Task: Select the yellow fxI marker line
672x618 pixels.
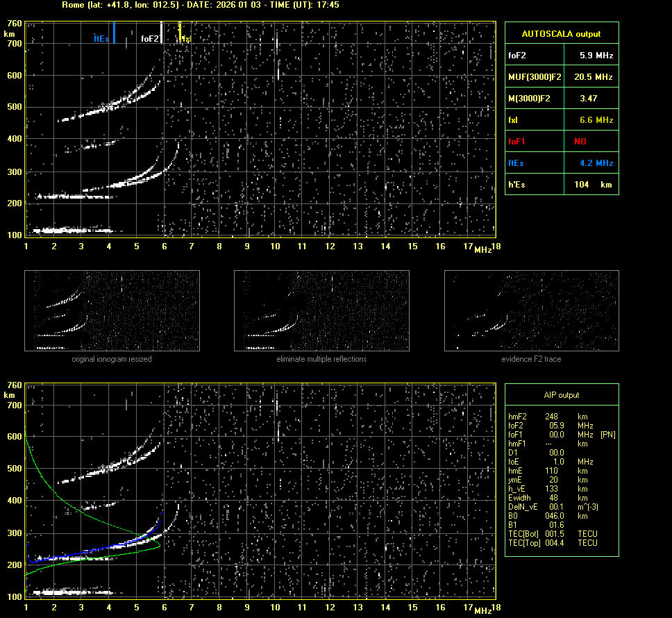Action: 180,31
